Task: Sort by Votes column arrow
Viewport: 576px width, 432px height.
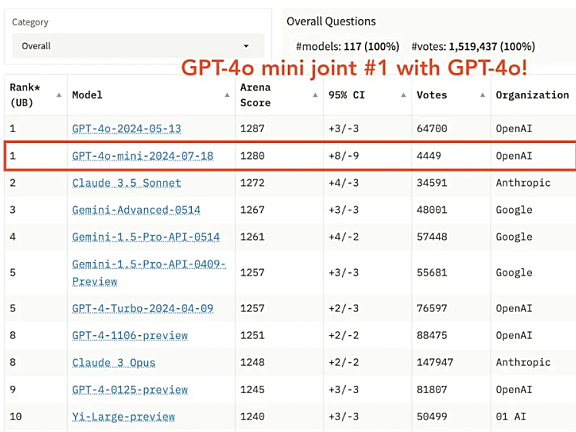Action: pos(482,95)
